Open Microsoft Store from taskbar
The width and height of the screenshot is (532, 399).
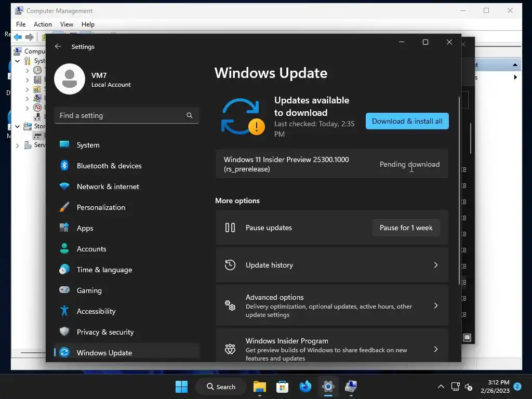click(x=282, y=387)
